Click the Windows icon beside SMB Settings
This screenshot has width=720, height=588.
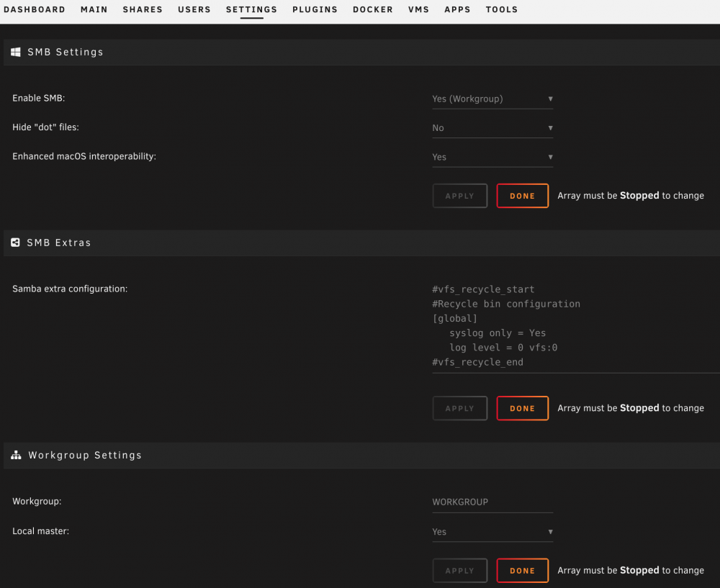(x=16, y=52)
